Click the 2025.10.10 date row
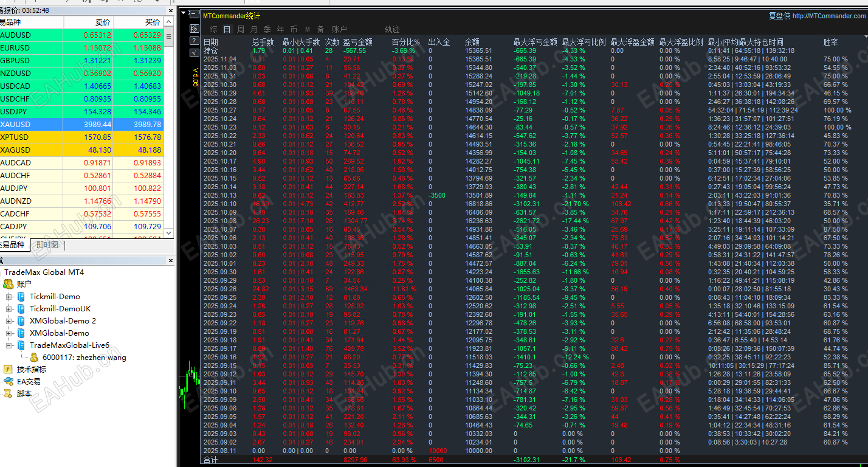Image resolution: width=868 pixels, height=467 pixels. pos(219,204)
